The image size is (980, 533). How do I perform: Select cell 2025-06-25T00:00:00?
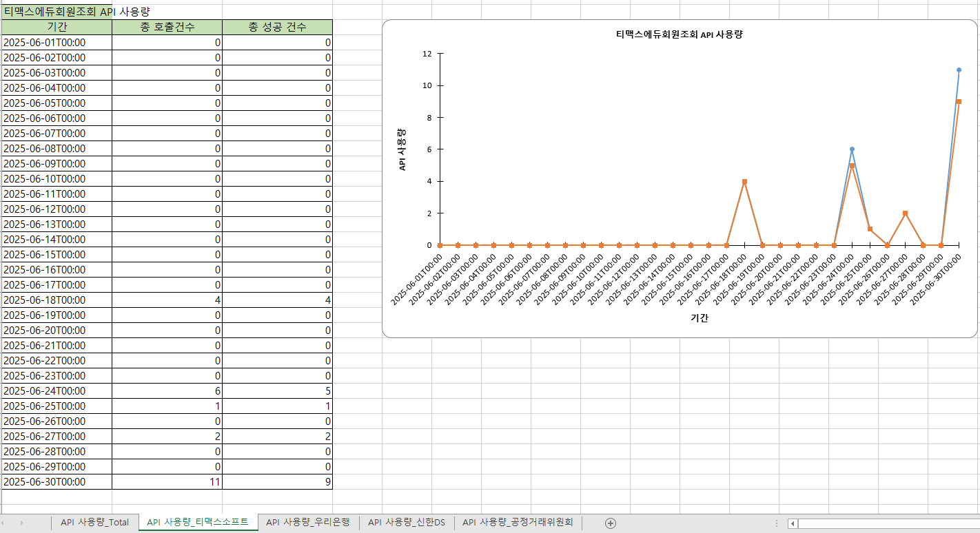pos(57,406)
